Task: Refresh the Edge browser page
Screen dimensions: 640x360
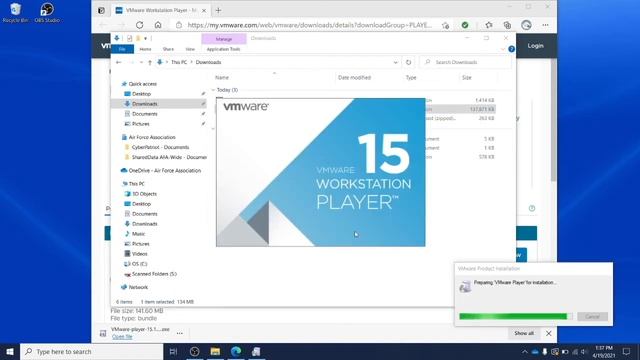Action: coord(140,25)
